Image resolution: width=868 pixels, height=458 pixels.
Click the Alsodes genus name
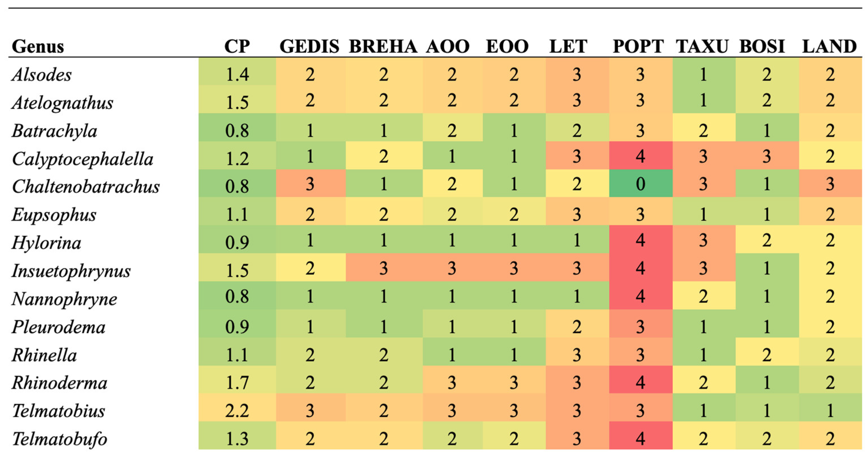[42, 74]
